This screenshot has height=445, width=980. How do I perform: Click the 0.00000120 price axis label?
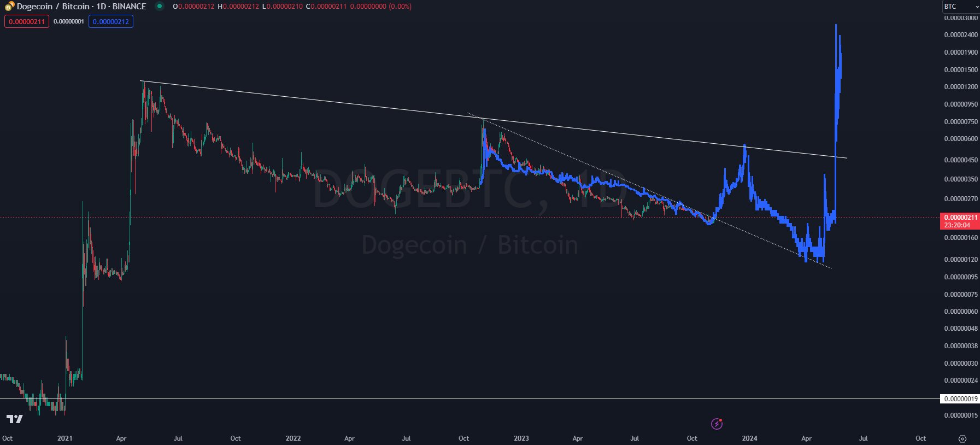(961, 260)
